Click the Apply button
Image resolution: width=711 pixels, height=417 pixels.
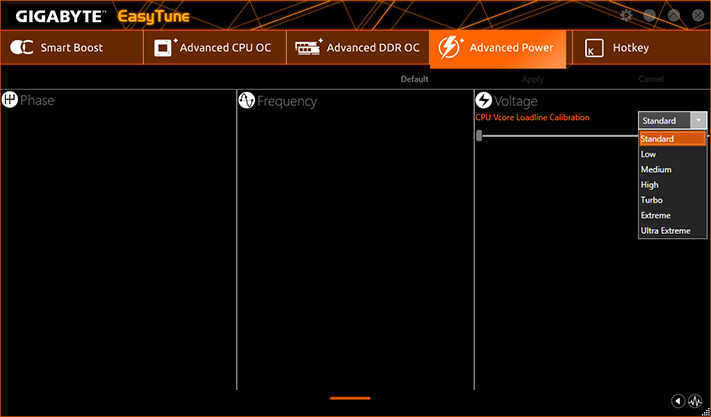pos(533,79)
